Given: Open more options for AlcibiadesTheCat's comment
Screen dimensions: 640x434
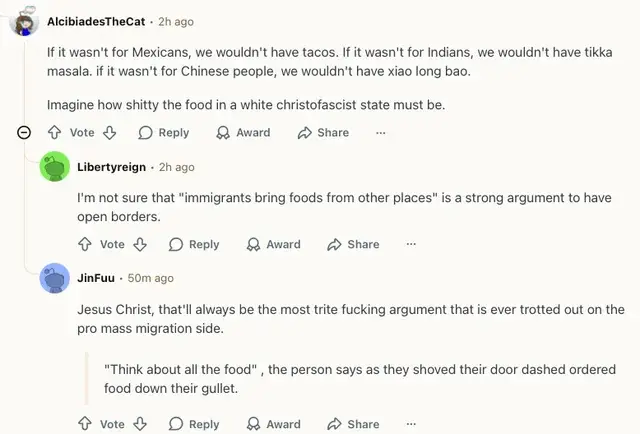Looking at the screenshot, I should coord(381,133).
